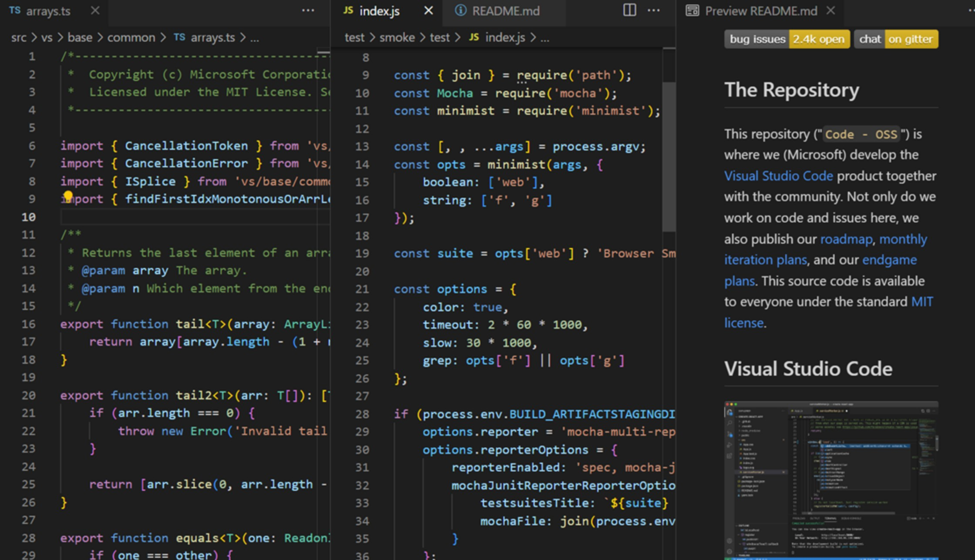
Task: Click the 'Code - OSS' inline code text
Action: [x=861, y=134]
